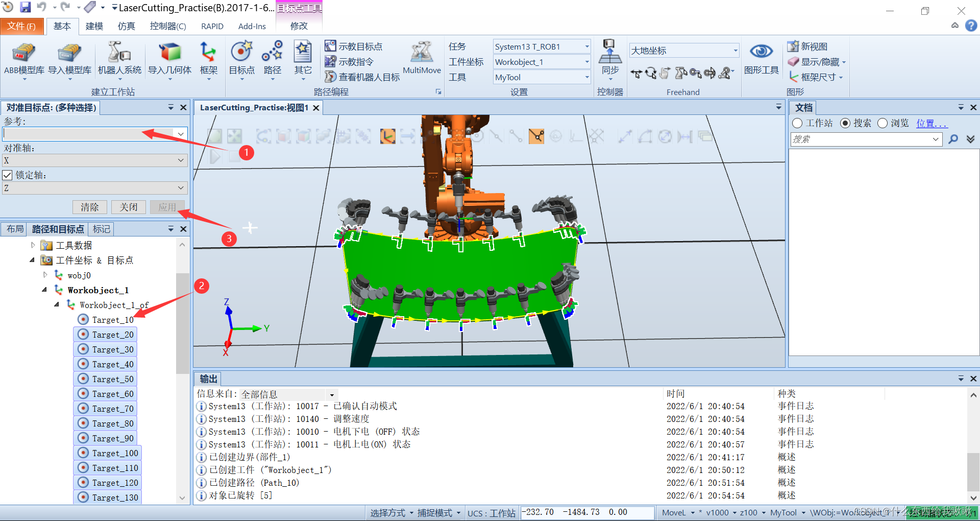The width and height of the screenshot is (980, 521).
Task: Toggle the highlighted frame selection tool in viewport
Action: point(387,136)
